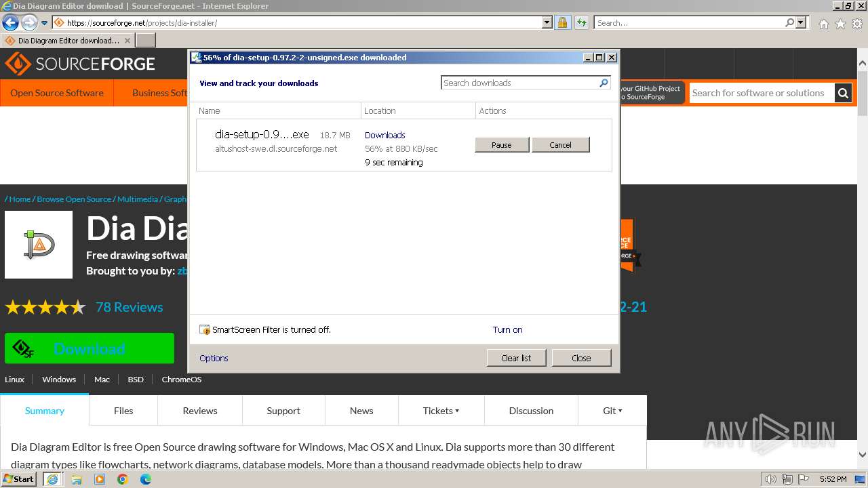Open the Open Source Software menu
The width and height of the screenshot is (868, 488).
[x=57, y=93]
